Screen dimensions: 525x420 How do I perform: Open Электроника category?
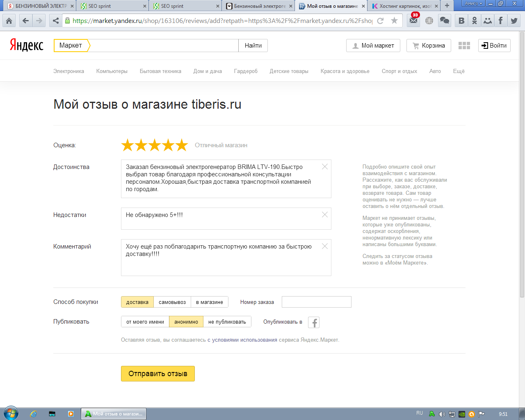(68, 71)
